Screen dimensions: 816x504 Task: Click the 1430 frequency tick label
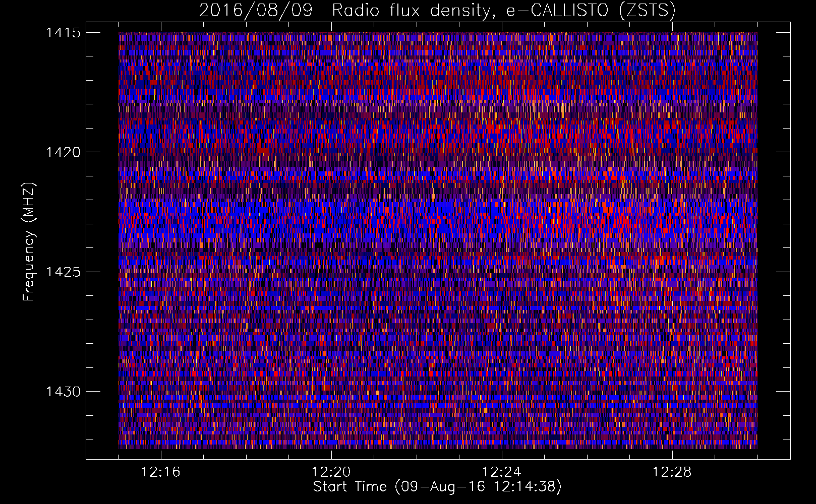coord(63,392)
